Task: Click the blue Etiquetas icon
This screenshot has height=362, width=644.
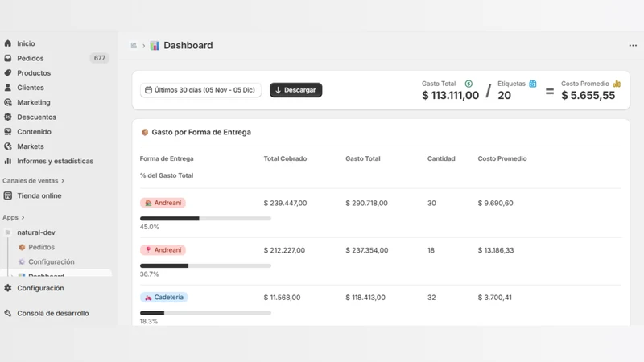Action: [x=533, y=84]
